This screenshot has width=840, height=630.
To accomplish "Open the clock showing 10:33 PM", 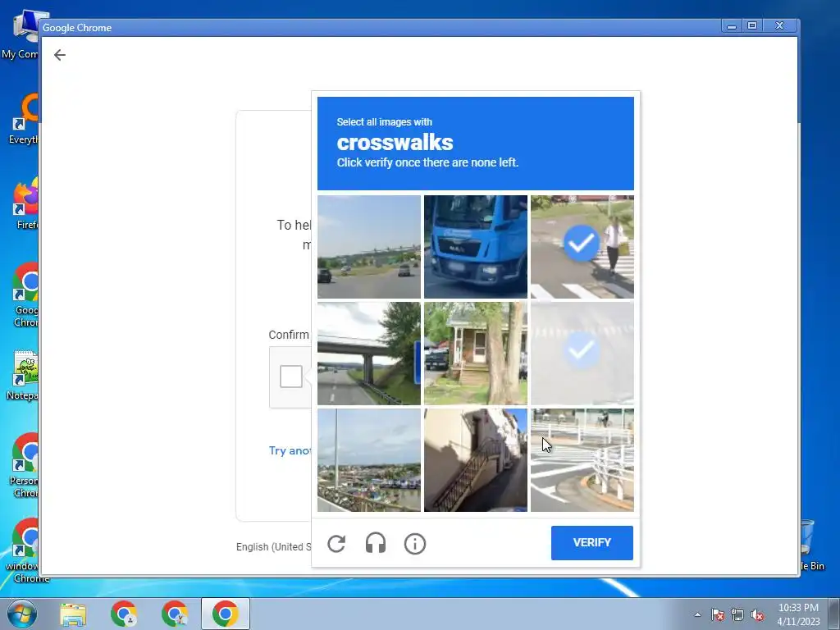I will 798,614.
